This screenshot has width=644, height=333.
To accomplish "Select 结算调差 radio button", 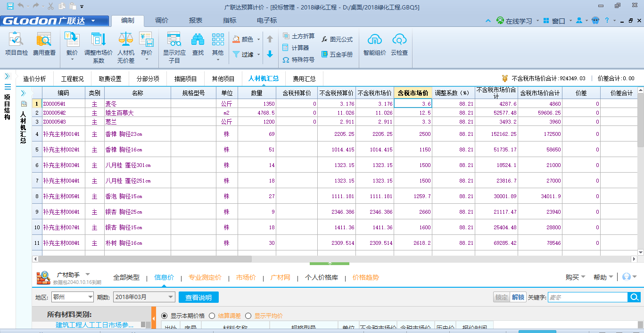I will (212, 316).
